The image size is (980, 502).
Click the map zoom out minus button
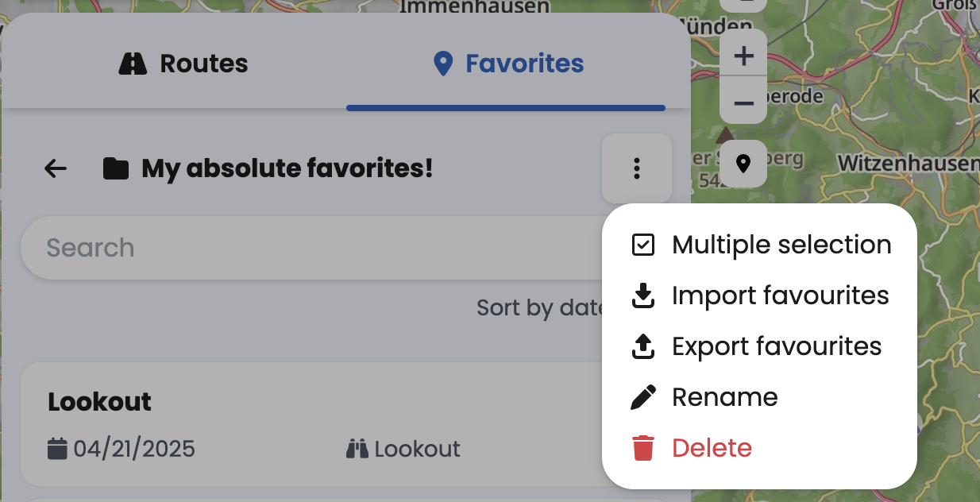(x=743, y=102)
